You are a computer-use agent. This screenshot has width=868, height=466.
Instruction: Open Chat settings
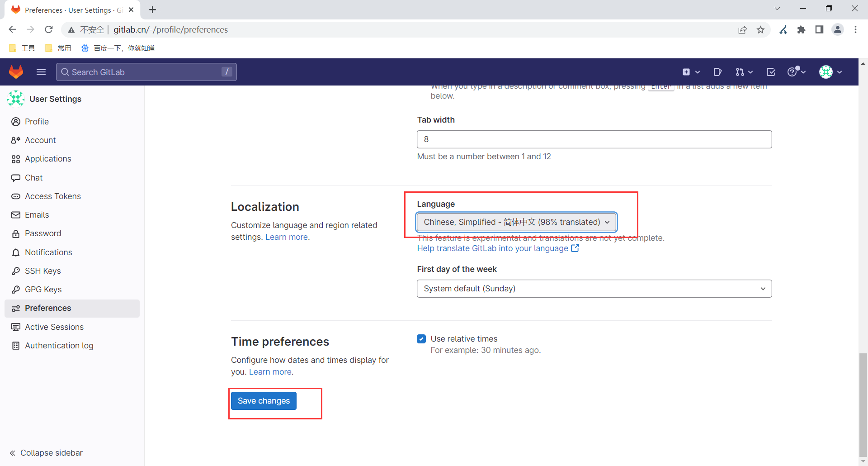(72, 178)
